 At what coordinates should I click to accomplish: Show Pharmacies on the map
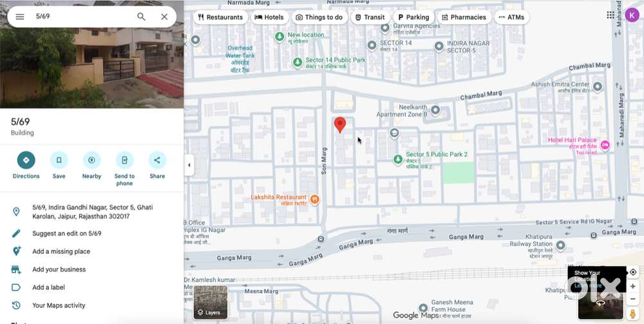point(464,17)
